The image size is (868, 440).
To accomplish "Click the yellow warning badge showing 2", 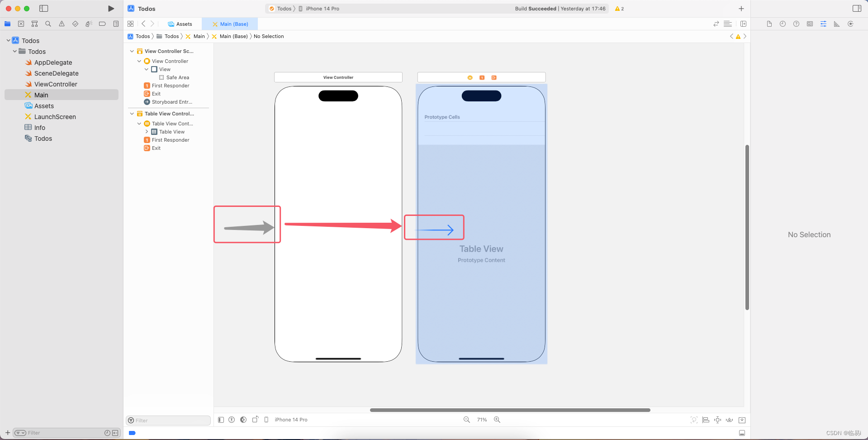I will [619, 9].
